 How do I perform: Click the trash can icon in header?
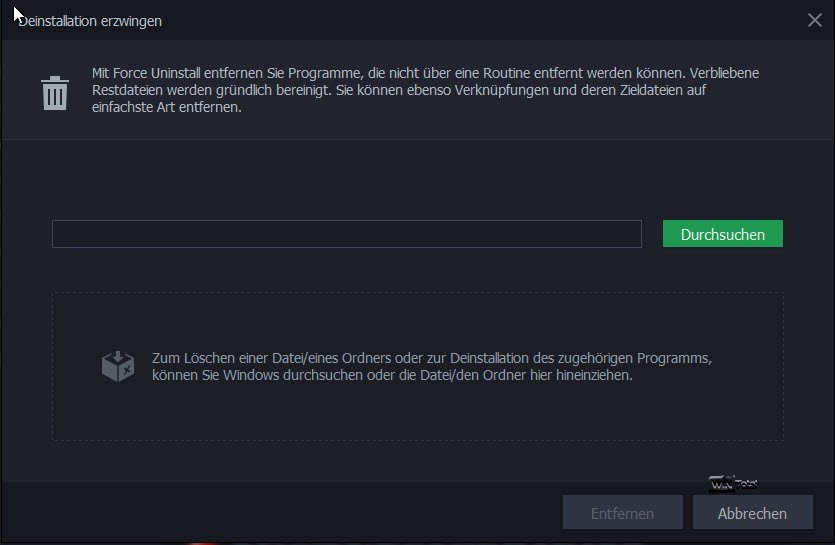54,92
